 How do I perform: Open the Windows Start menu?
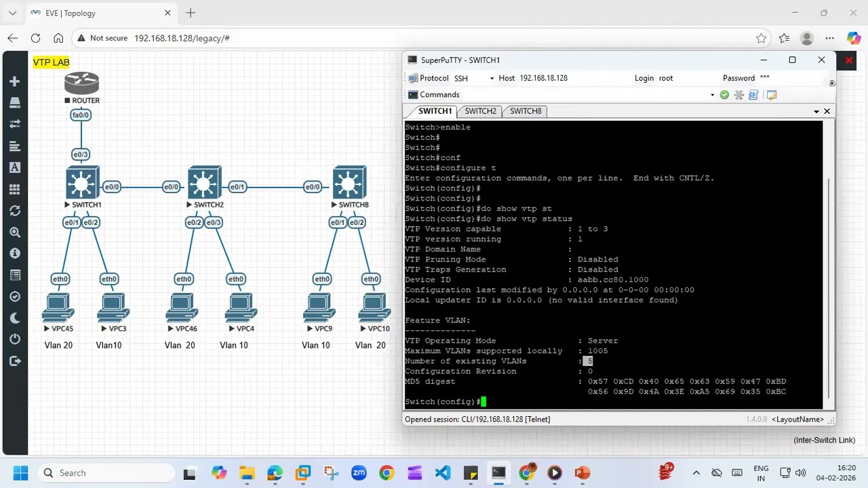20,473
